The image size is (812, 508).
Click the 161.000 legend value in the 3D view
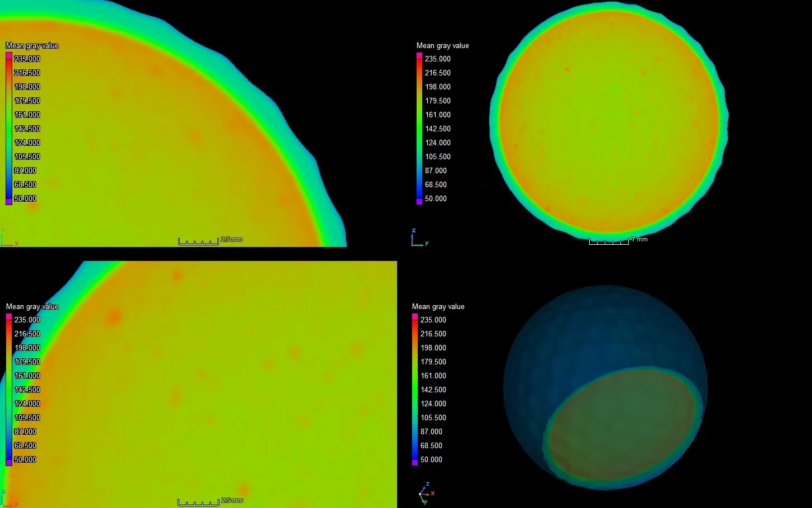click(x=433, y=376)
